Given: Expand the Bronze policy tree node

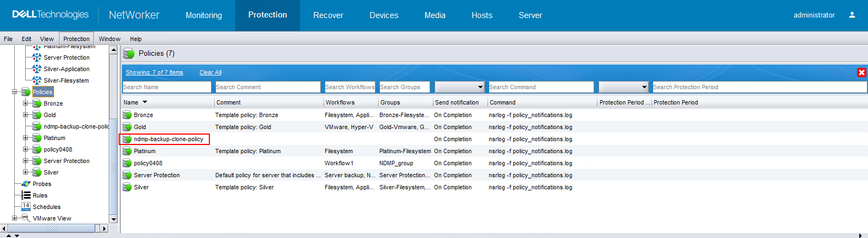Looking at the screenshot, I should [x=25, y=103].
